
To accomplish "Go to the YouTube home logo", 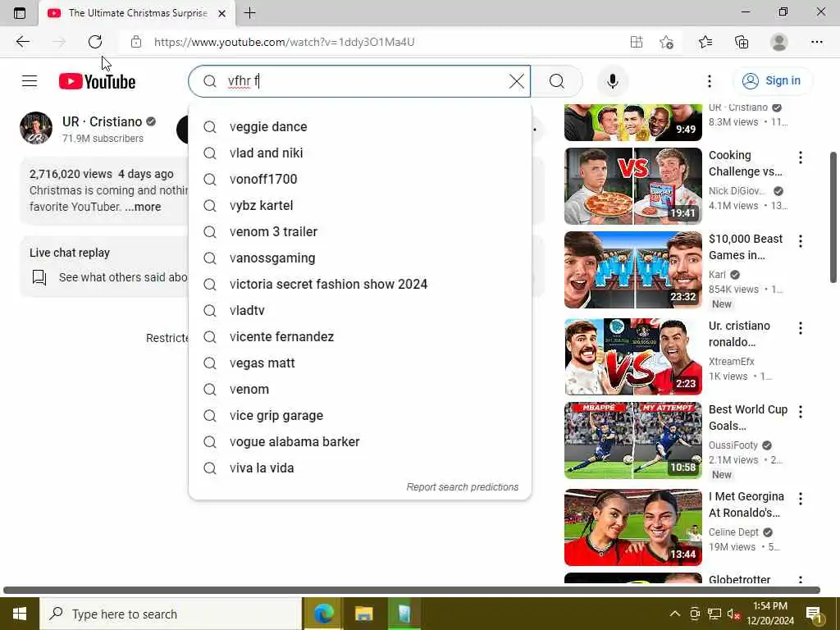I will point(97,81).
